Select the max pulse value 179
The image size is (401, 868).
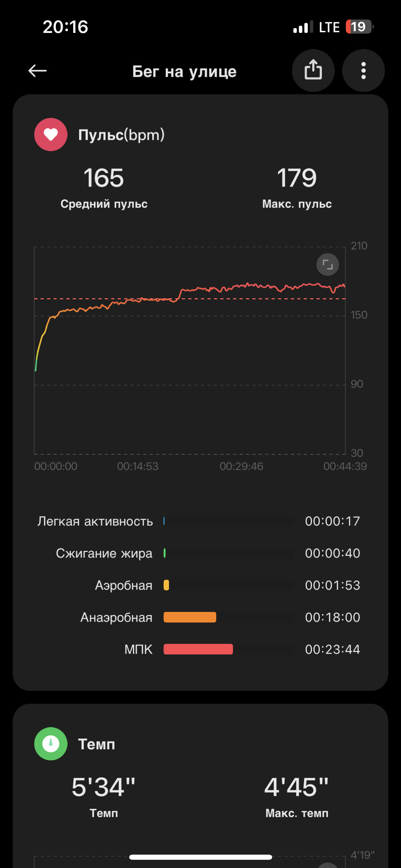[x=297, y=178]
